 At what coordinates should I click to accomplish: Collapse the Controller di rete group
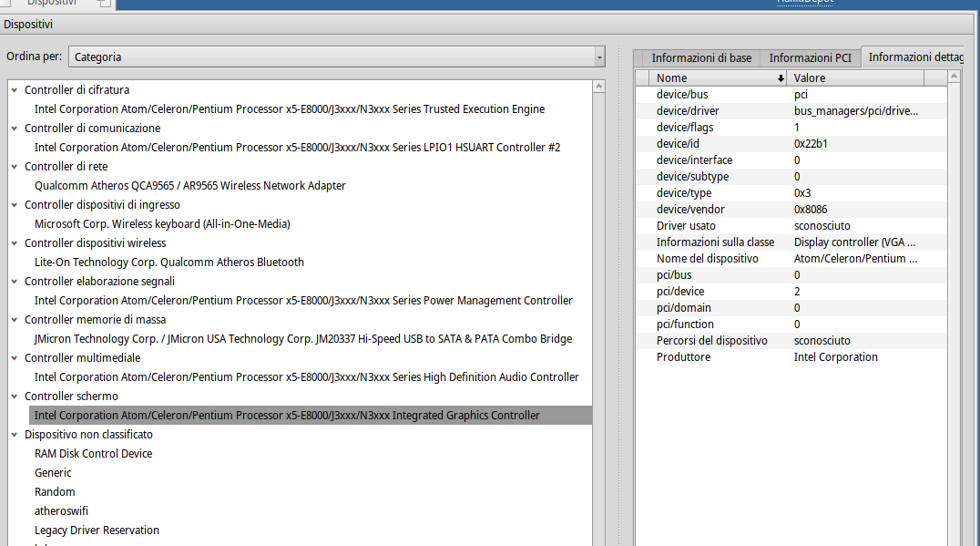tap(15, 167)
